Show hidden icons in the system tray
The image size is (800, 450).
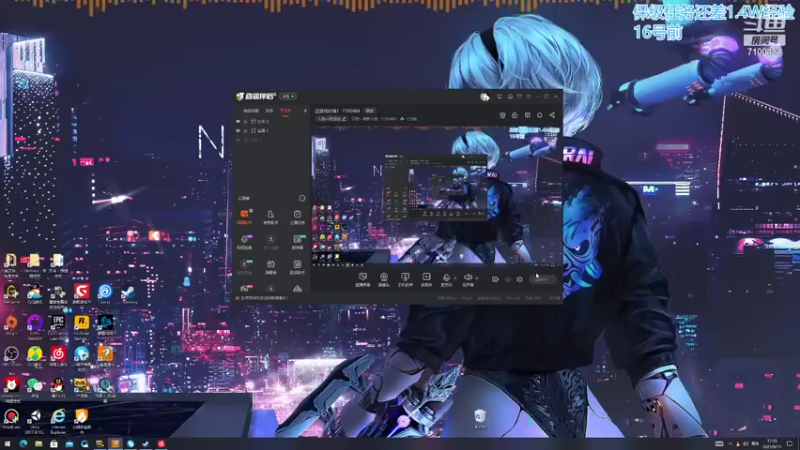[x=730, y=444]
